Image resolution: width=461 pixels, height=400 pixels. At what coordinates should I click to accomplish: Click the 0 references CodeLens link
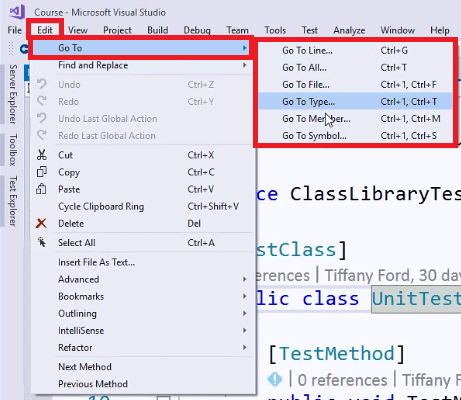tap(342, 380)
